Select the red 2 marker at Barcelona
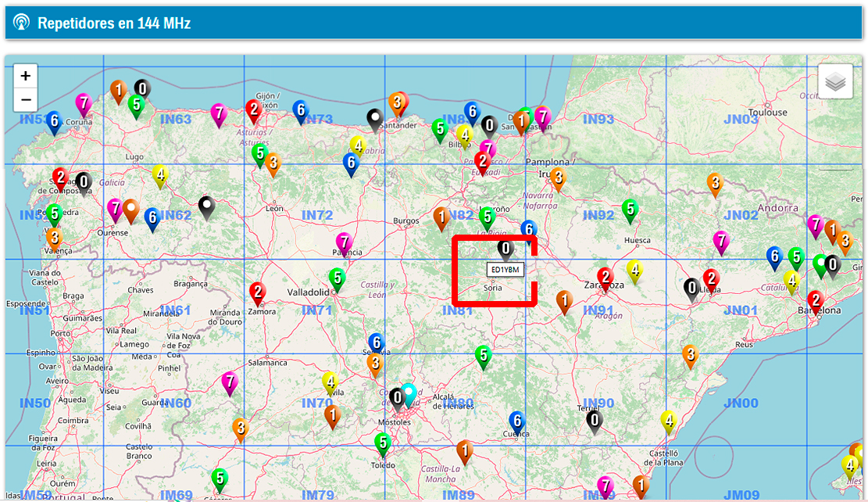The image size is (868, 502). pos(815,302)
